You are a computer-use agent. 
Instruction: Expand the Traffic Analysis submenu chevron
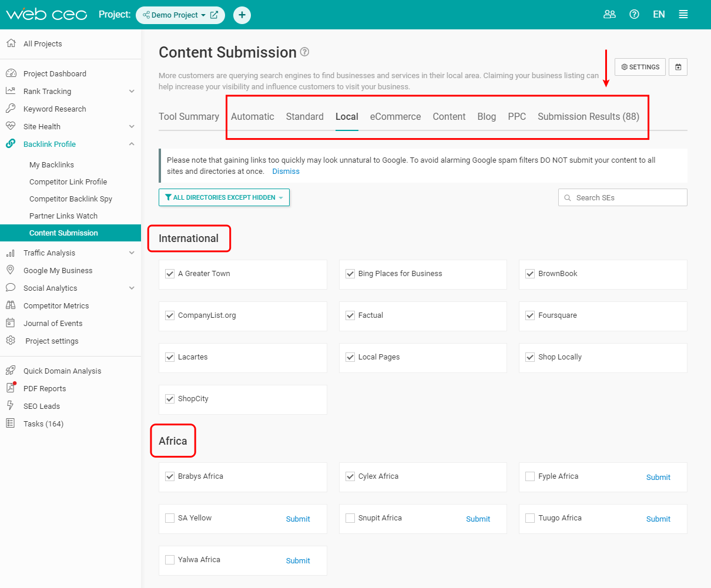(132, 253)
